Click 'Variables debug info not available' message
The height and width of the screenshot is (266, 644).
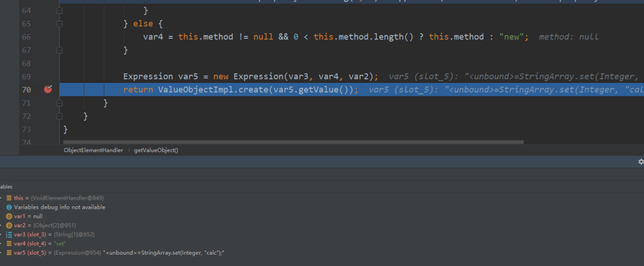[60, 208]
